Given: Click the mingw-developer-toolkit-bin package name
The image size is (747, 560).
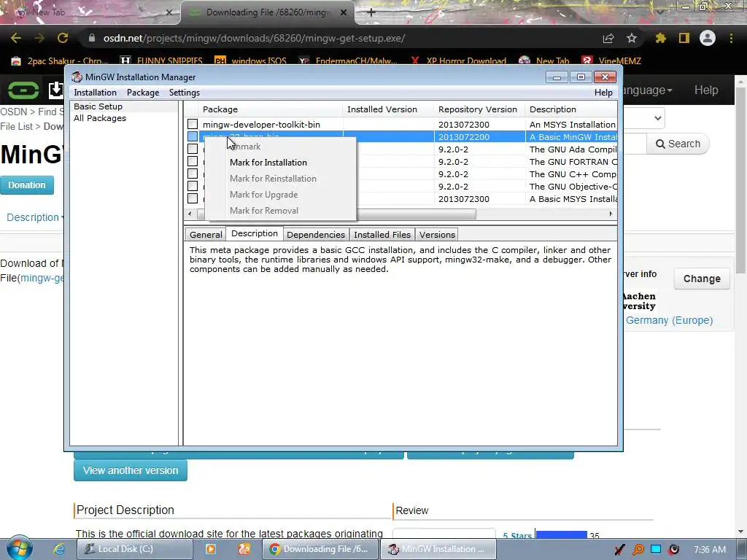Looking at the screenshot, I should click(x=261, y=124).
